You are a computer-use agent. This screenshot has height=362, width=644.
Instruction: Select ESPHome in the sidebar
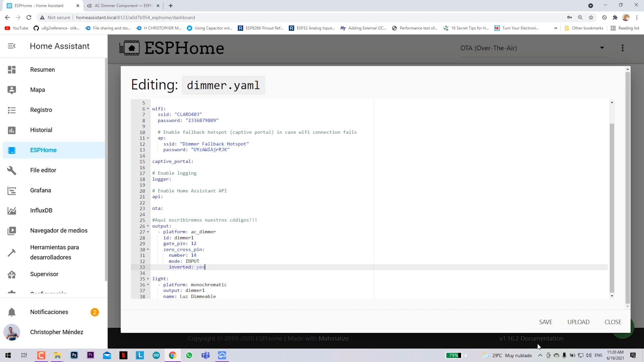(x=54, y=150)
